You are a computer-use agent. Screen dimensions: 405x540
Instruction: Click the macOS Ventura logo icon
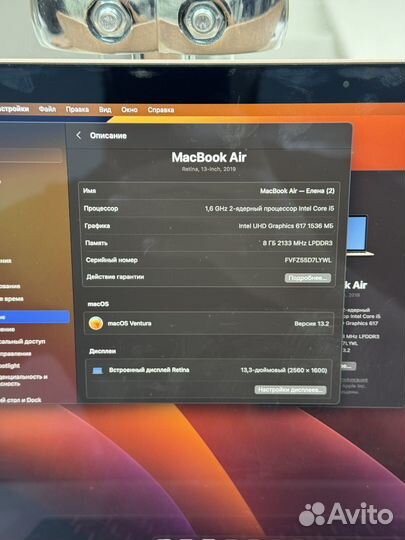(96, 323)
